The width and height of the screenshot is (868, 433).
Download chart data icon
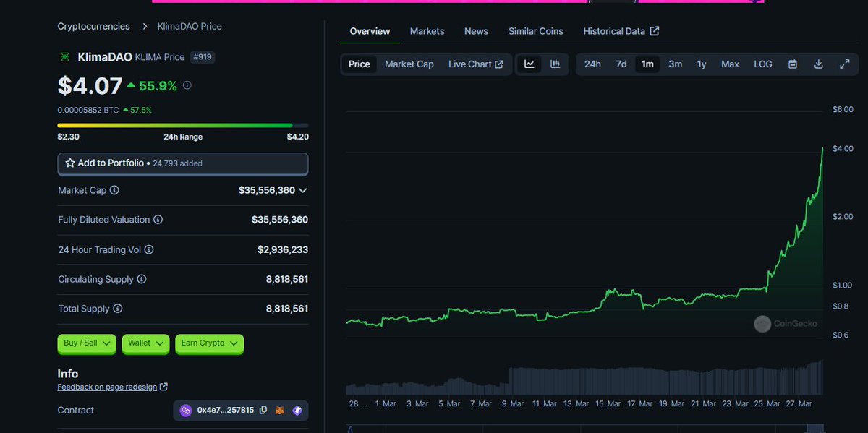(819, 64)
